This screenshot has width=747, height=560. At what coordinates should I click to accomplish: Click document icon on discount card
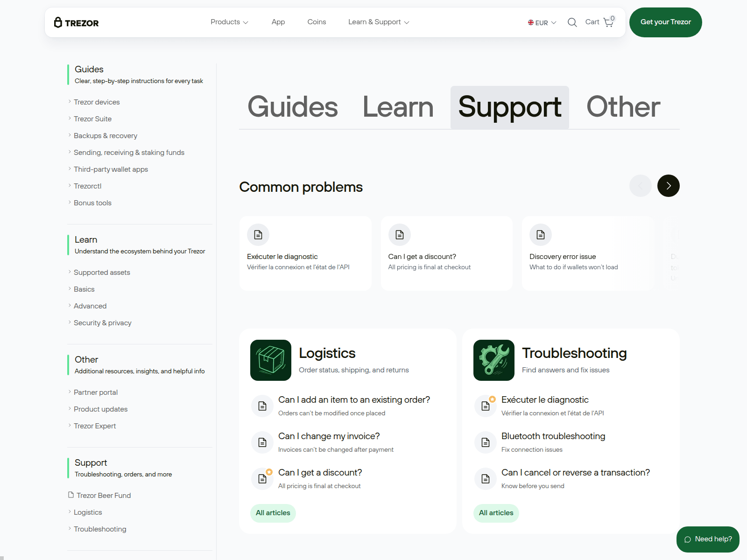(400, 235)
